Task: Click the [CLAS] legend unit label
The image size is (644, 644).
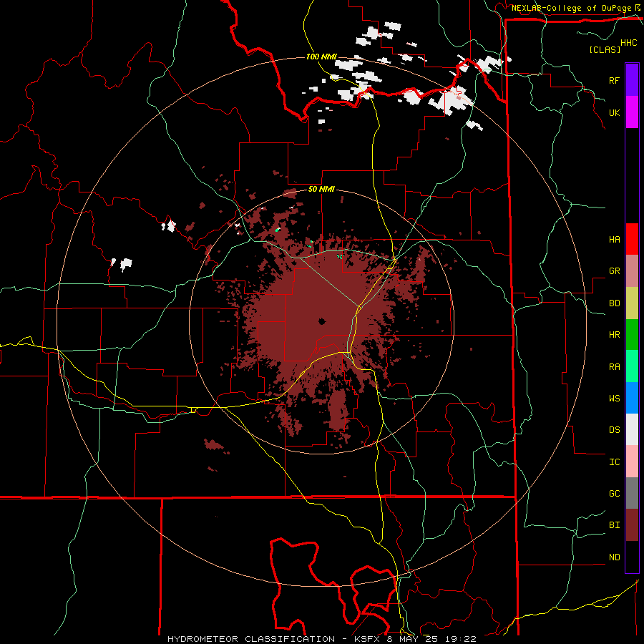Action: pyautogui.click(x=605, y=49)
